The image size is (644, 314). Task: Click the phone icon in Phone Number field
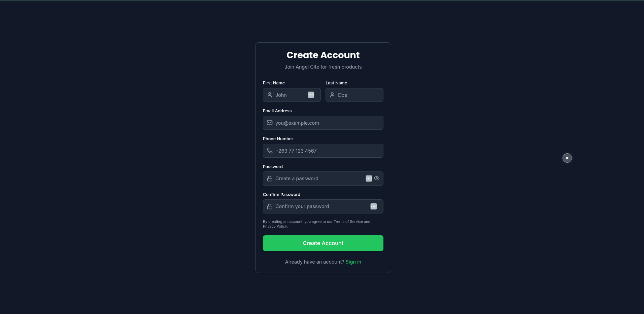pos(270,151)
